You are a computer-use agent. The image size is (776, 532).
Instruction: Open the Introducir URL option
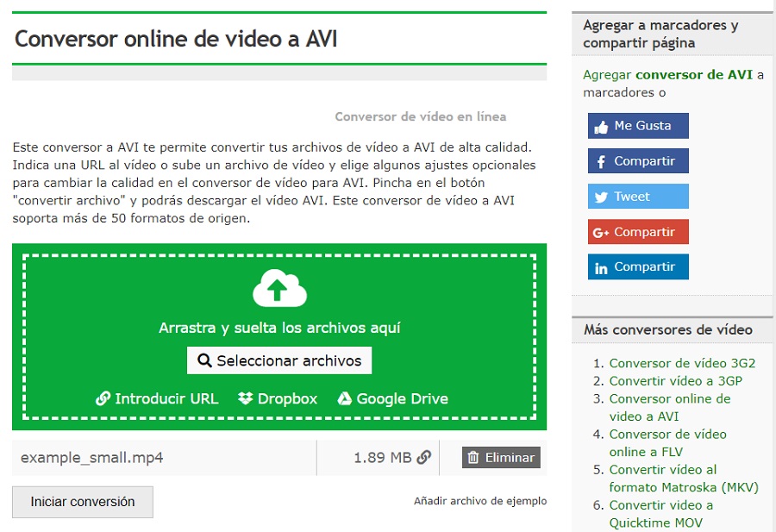pyautogui.click(x=157, y=398)
